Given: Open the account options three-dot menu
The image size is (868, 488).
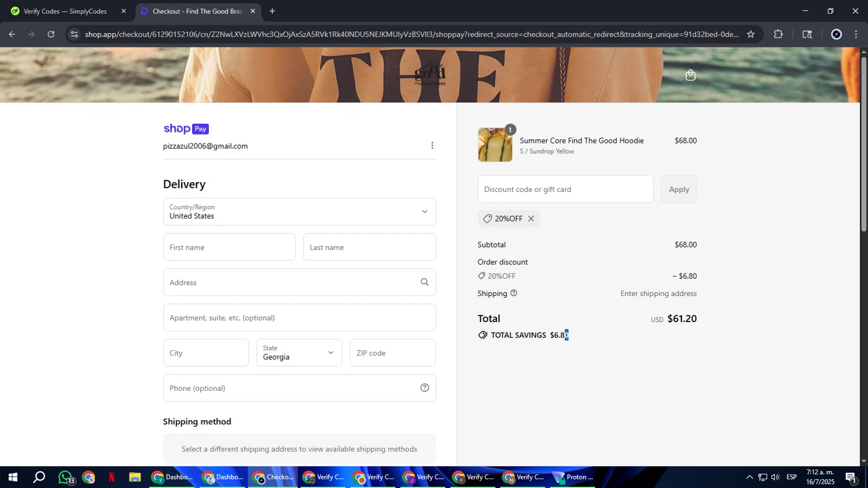Looking at the screenshot, I should pyautogui.click(x=432, y=146).
